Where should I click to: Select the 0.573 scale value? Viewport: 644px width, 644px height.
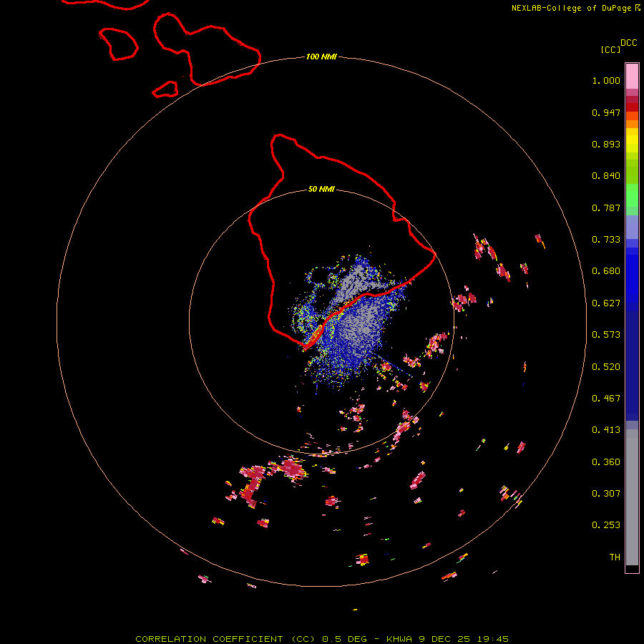click(606, 335)
